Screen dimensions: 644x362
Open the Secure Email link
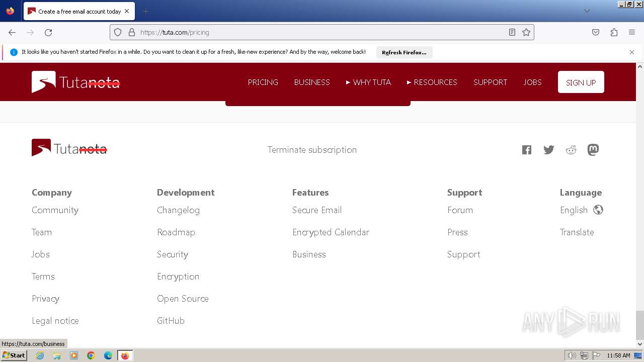pyautogui.click(x=317, y=210)
